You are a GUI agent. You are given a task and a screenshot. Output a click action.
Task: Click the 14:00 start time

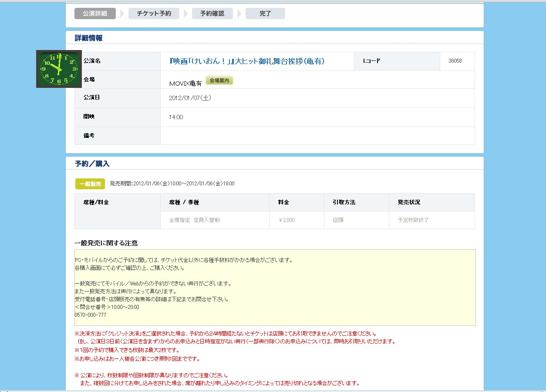[176, 117]
